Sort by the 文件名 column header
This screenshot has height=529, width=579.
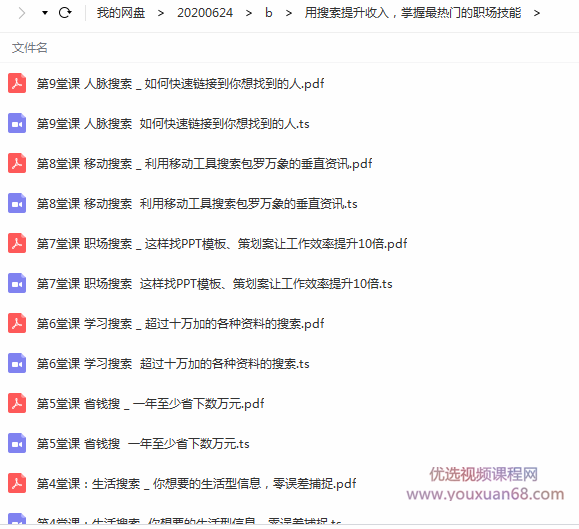(30, 48)
